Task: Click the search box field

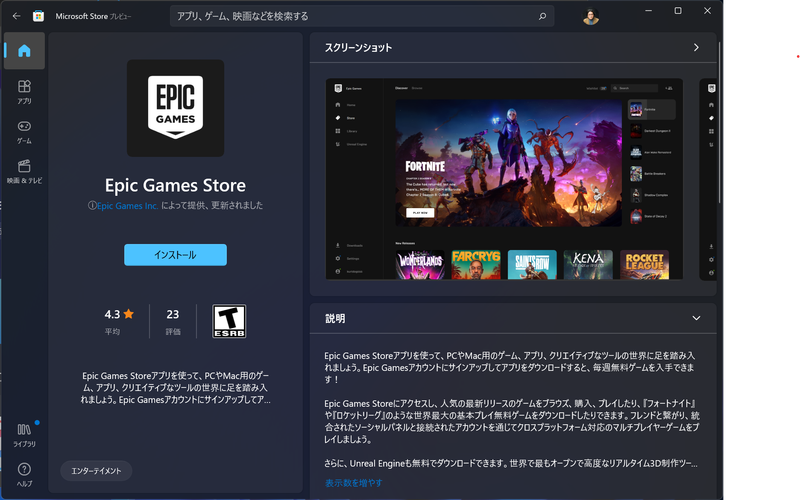Action: pyautogui.click(x=360, y=16)
